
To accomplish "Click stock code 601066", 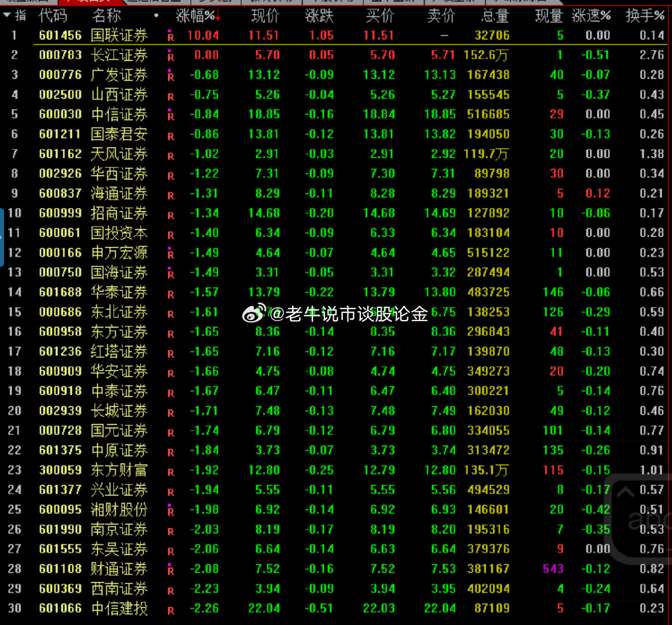I will (x=60, y=608).
